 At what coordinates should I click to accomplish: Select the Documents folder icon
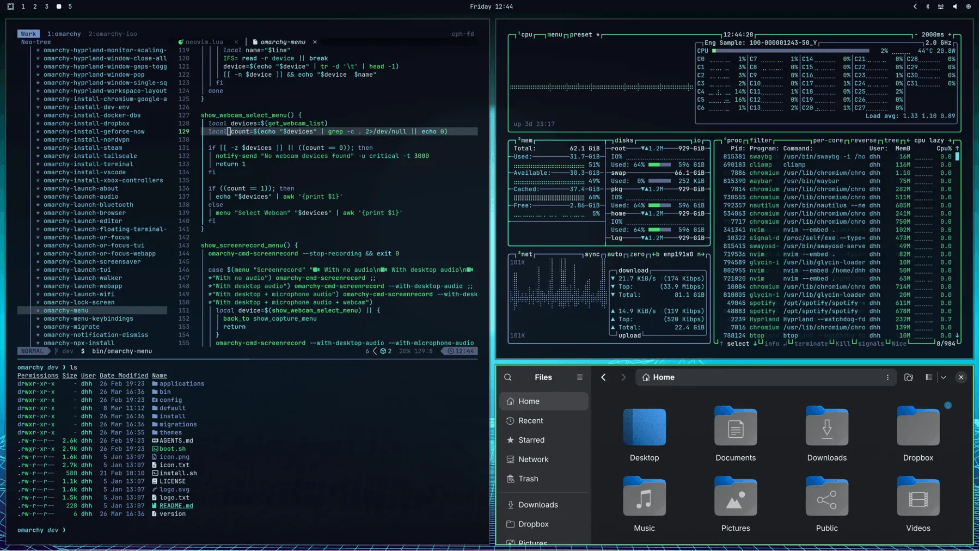point(736,426)
